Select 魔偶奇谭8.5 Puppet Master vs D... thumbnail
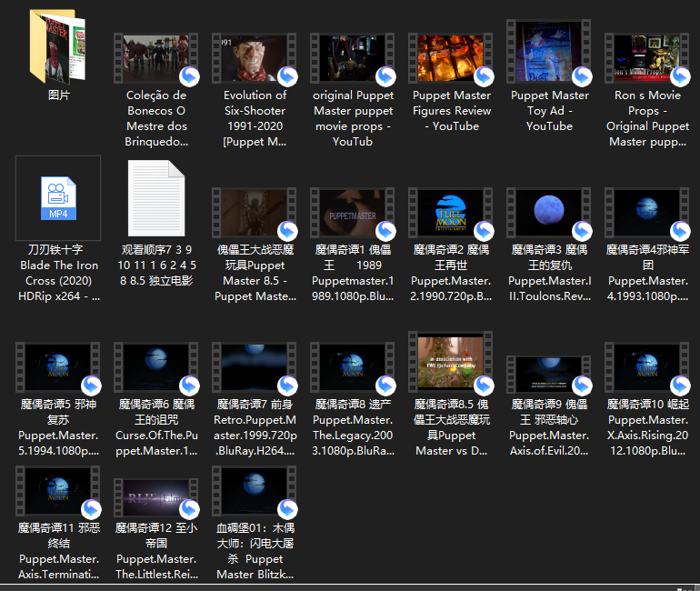The height and width of the screenshot is (591, 700). (450, 362)
